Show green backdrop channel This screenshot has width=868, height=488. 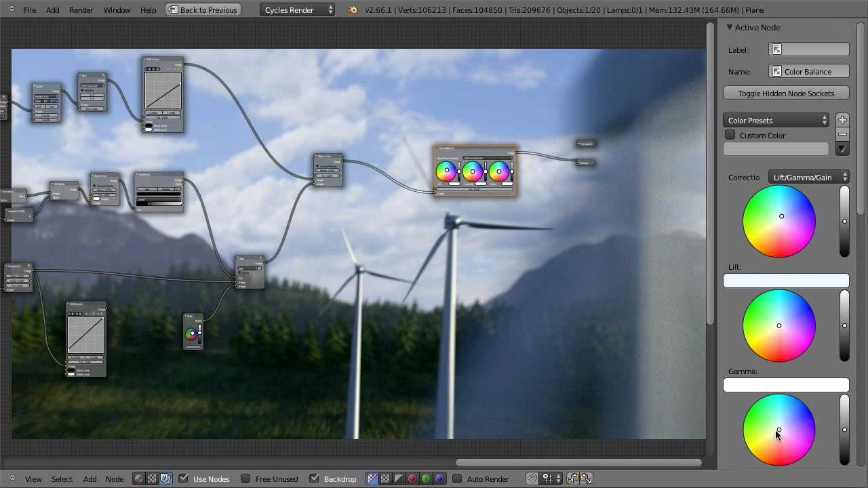(426, 479)
